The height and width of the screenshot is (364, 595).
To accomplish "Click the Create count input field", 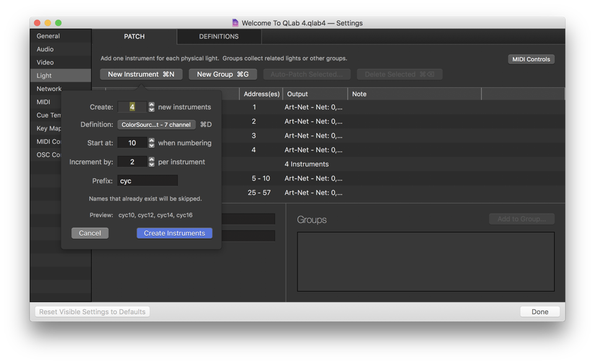I will pos(132,107).
